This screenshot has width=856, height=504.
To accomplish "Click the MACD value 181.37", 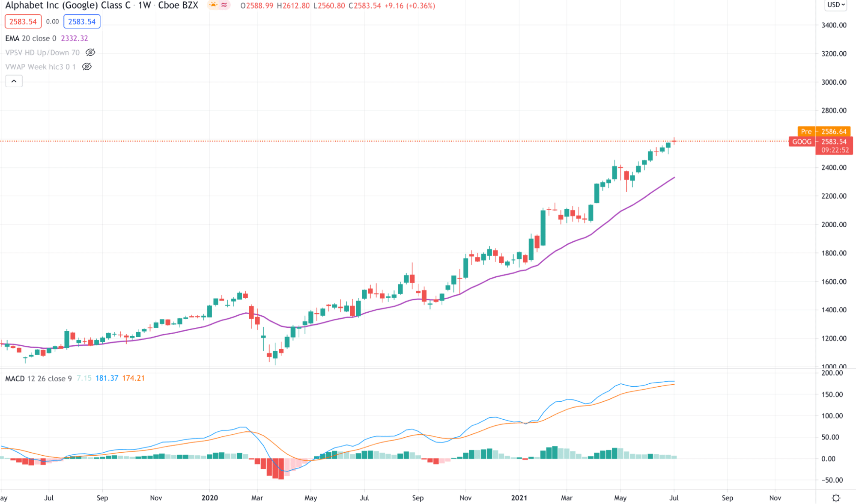I will click(107, 378).
